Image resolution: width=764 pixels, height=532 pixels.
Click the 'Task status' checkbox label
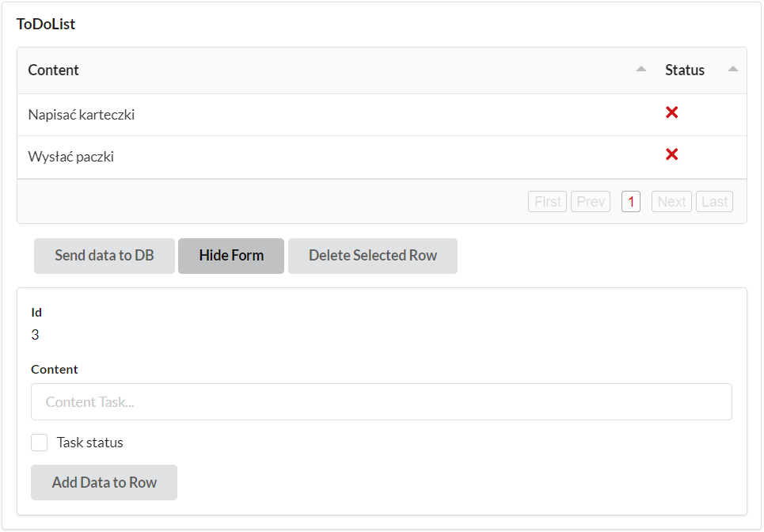click(89, 443)
